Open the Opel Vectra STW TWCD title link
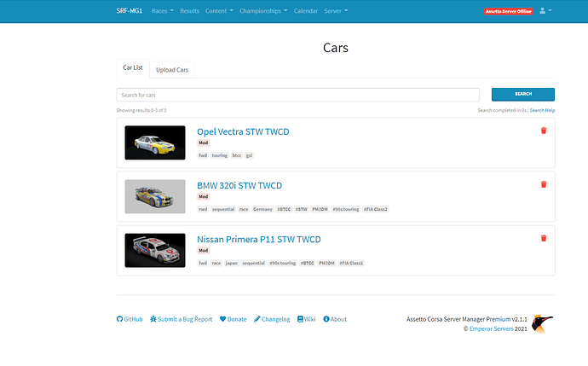Screen dimensions: 588x366 (243, 131)
